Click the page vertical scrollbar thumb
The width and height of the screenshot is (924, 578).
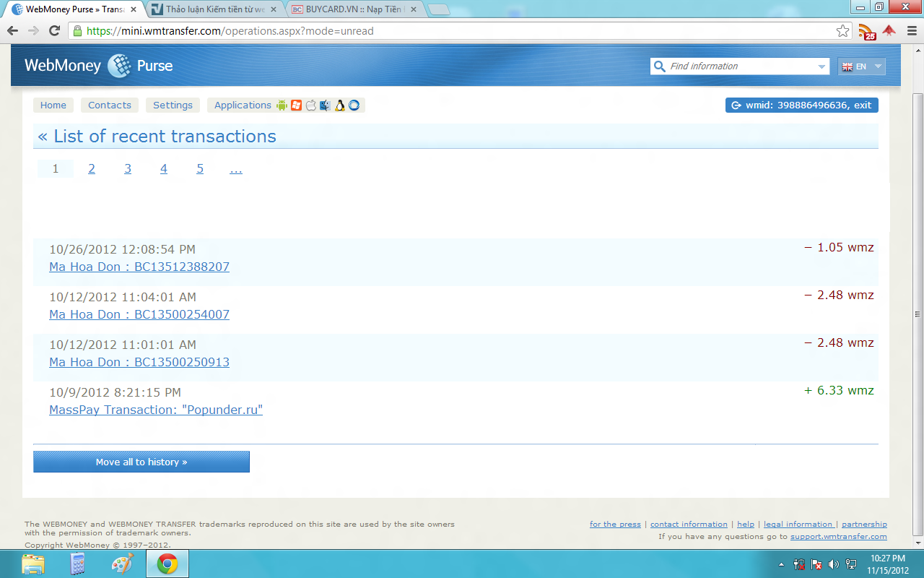[918, 314]
